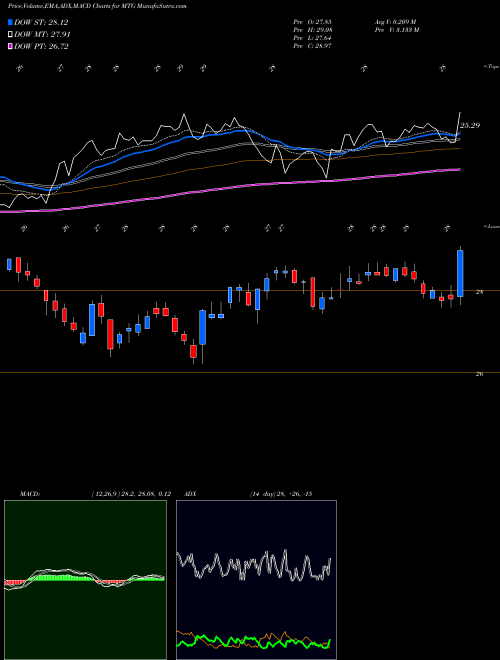Click the 'Pre L: 27.64' low value
The width and height of the screenshot is (500, 660).
(312, 38)
